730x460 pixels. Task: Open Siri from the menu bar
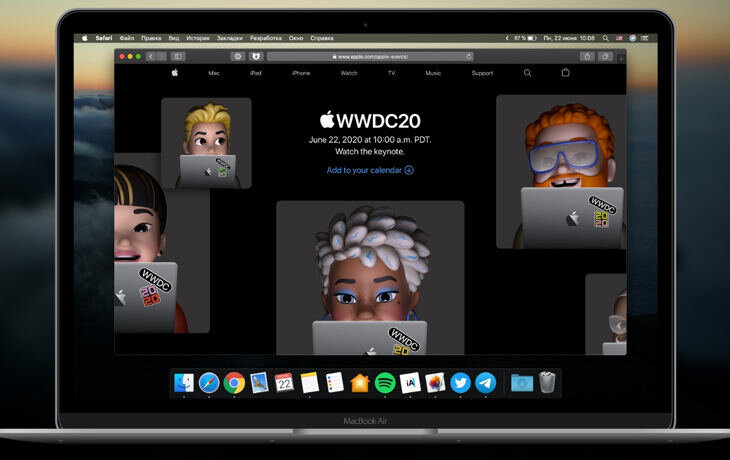632,38
